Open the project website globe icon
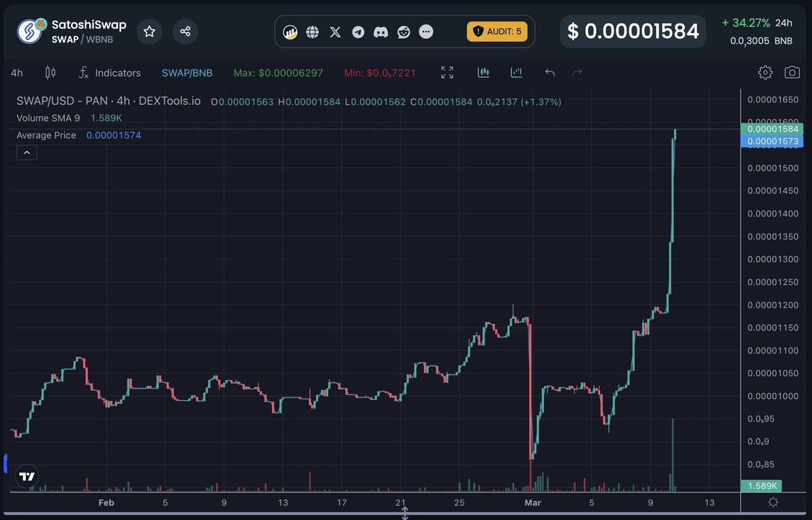Image resolution: width=812 pixels, height=520 pixels. point(312,31)
